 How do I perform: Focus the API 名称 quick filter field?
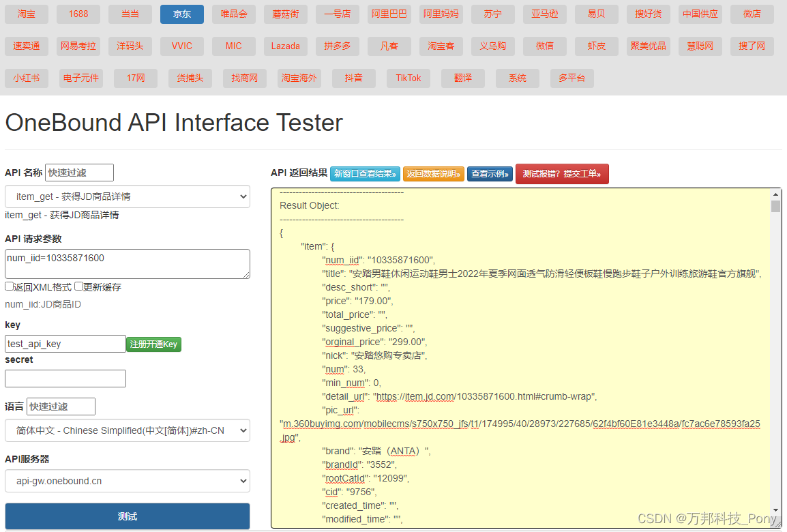click(79, 173)
